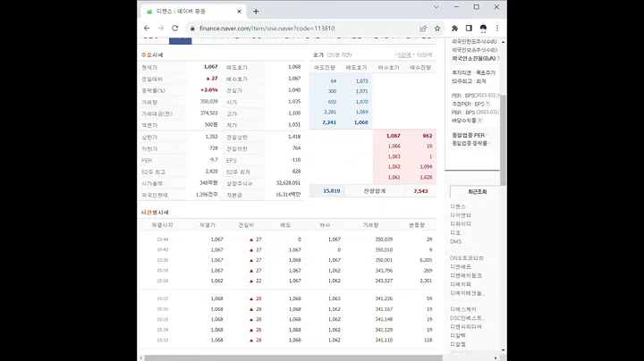Click the 15:44 time row

(288, 239)
